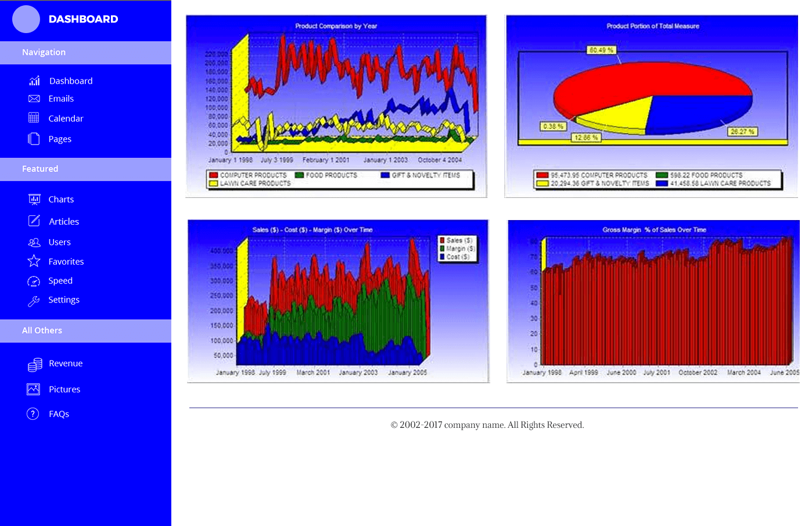
Task: Click the Calendar grid icon
Action: 34,118
